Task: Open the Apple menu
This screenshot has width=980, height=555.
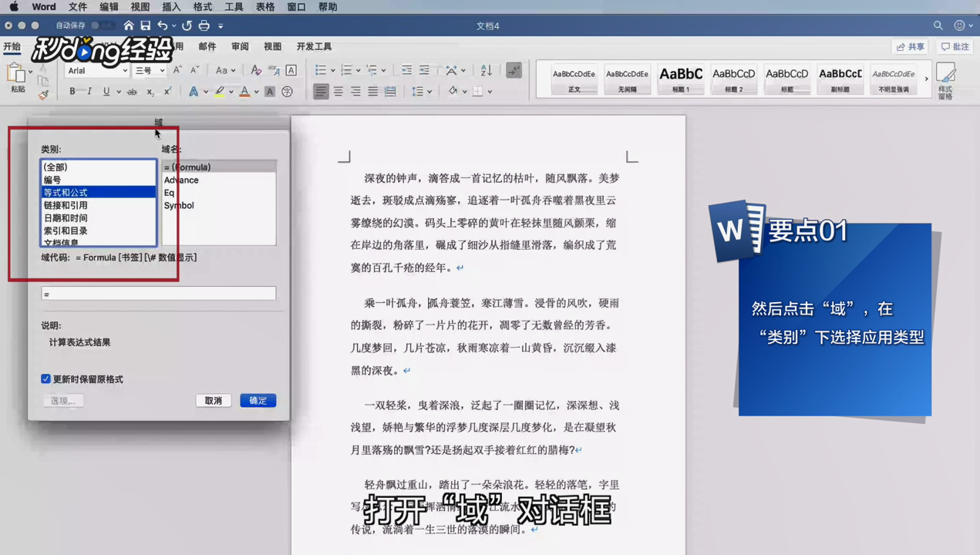Action: click(x=14, y=7)
